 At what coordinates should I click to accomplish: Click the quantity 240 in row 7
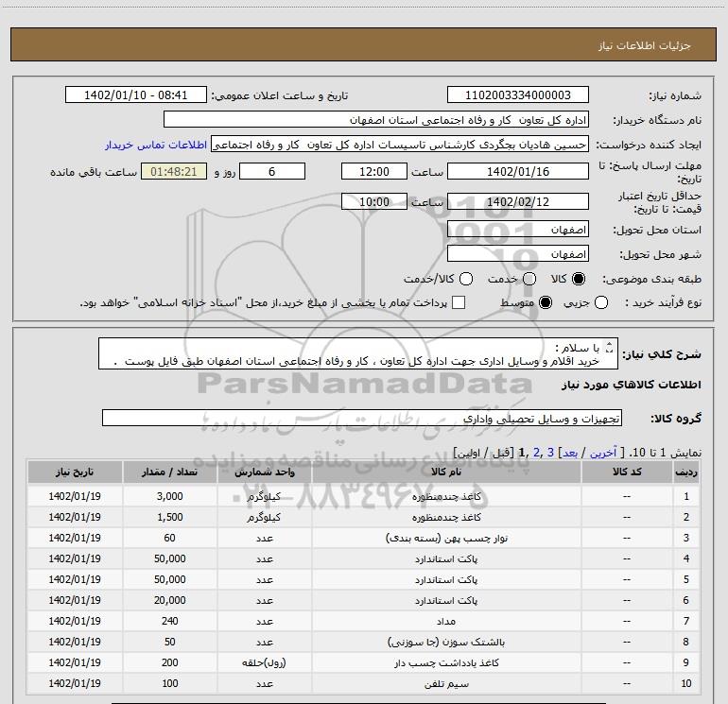tap(169, 621)
